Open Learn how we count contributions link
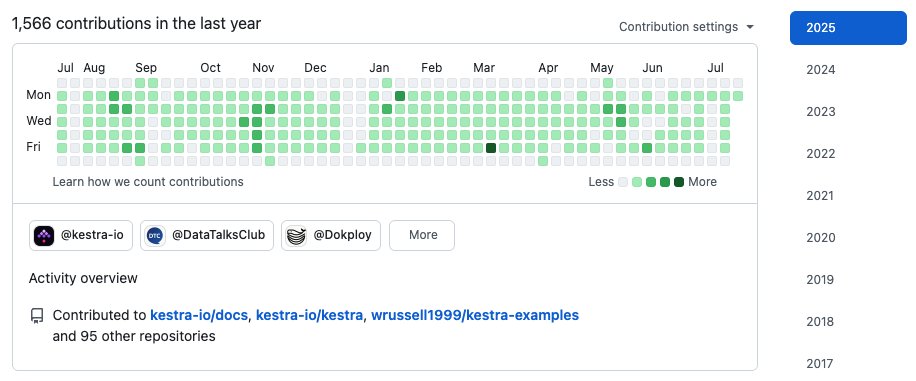Image resolution: width=916 pixels, height=381 pixels. point(148,182)
